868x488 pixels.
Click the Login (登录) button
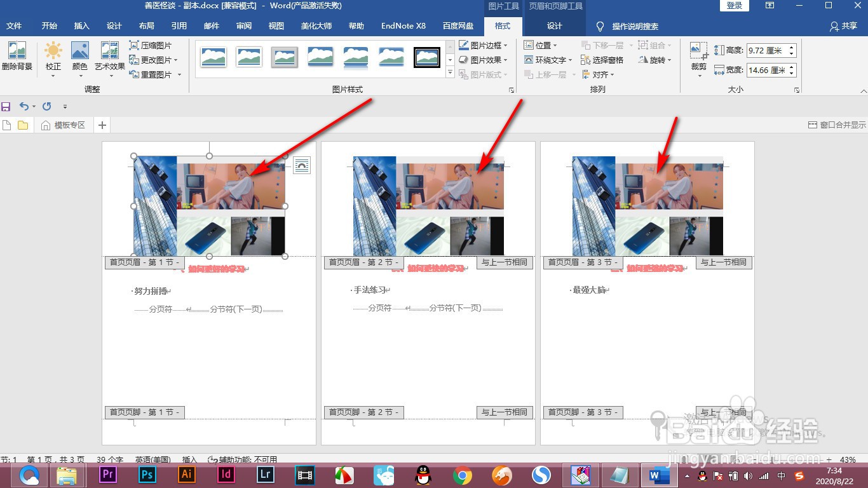tap(735, 6)
